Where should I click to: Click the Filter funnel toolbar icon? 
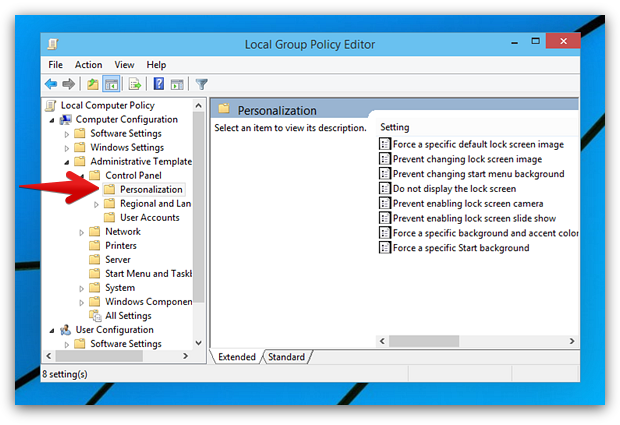click(x=201, y=84)
